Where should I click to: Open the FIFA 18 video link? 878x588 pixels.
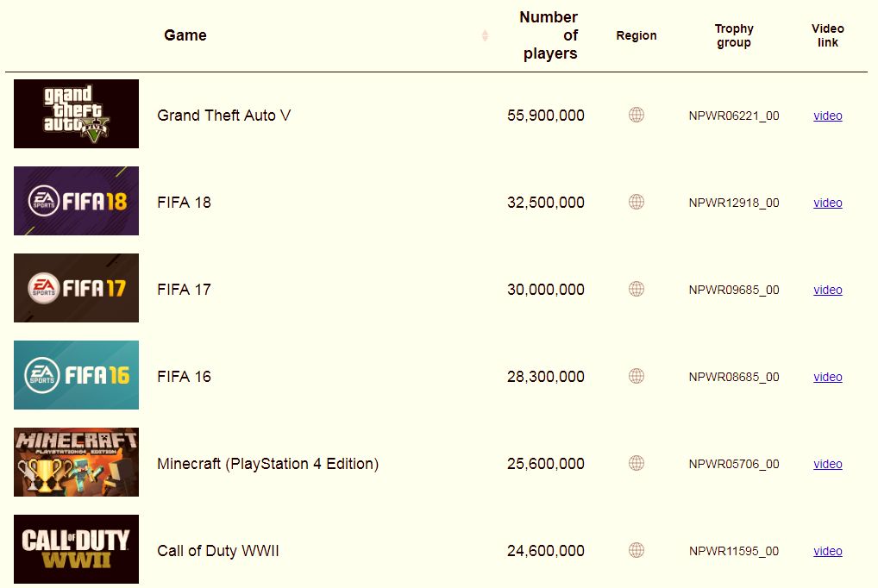click(828, 203)
